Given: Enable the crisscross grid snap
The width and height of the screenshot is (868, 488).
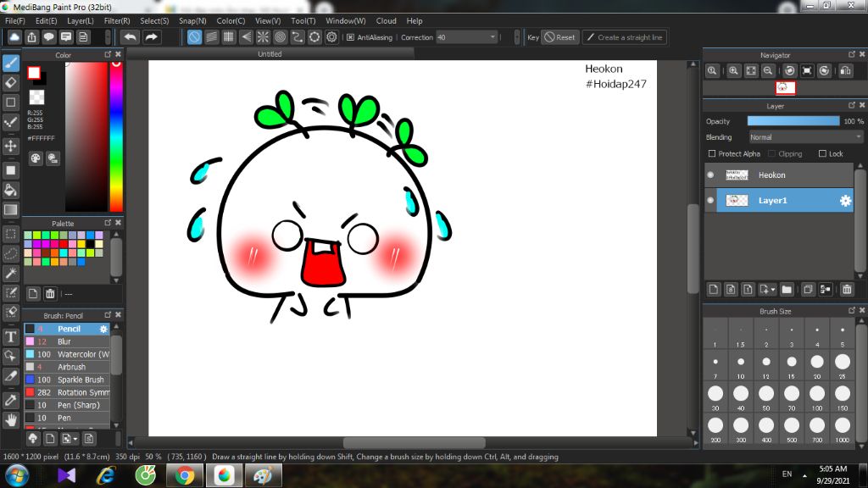Looking at the screenshot, I should [229, 37].
